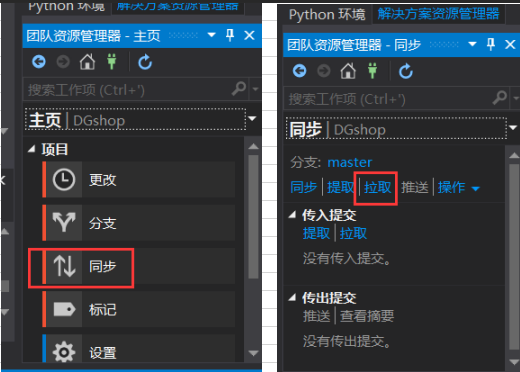520x372 pixels.
Task: Pin the 主页 Team Explorer panel
Action: point(230,35)
